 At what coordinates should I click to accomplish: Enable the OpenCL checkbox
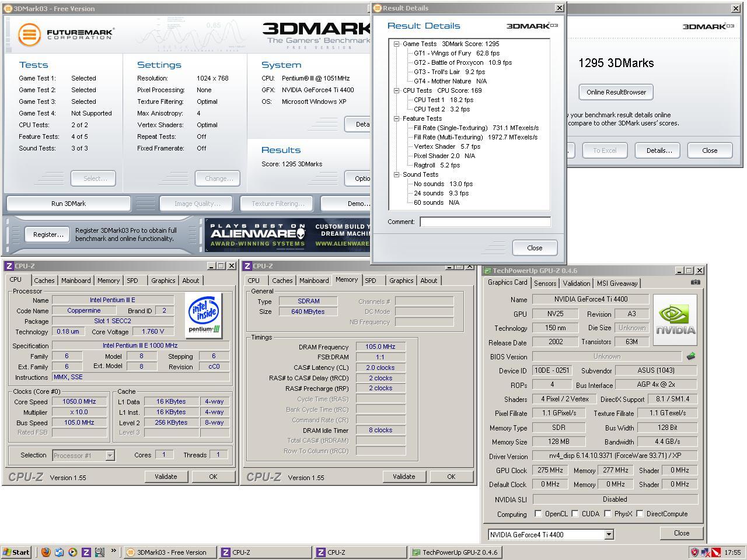tap(539, 514)
